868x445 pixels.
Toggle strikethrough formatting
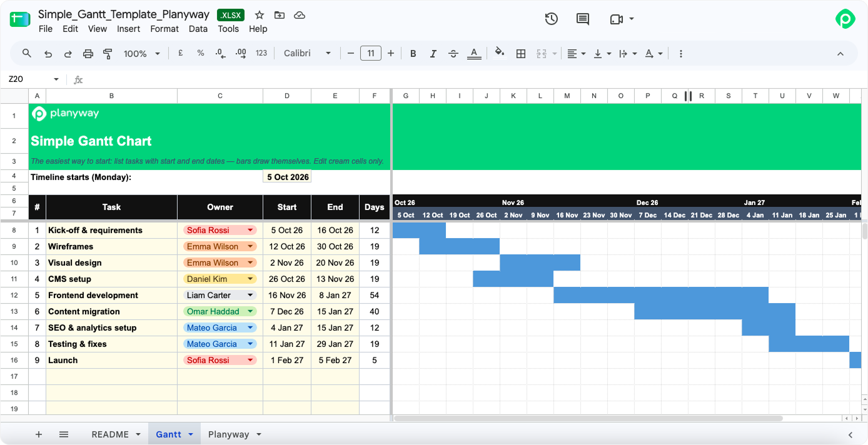tap(453, 54)
